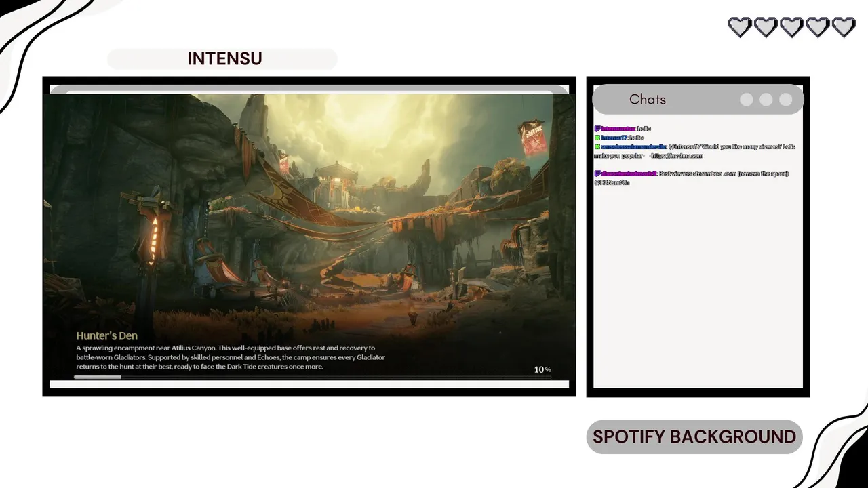
Task: Click the Hunter's Den description paragraph
Action: (231, 357)
